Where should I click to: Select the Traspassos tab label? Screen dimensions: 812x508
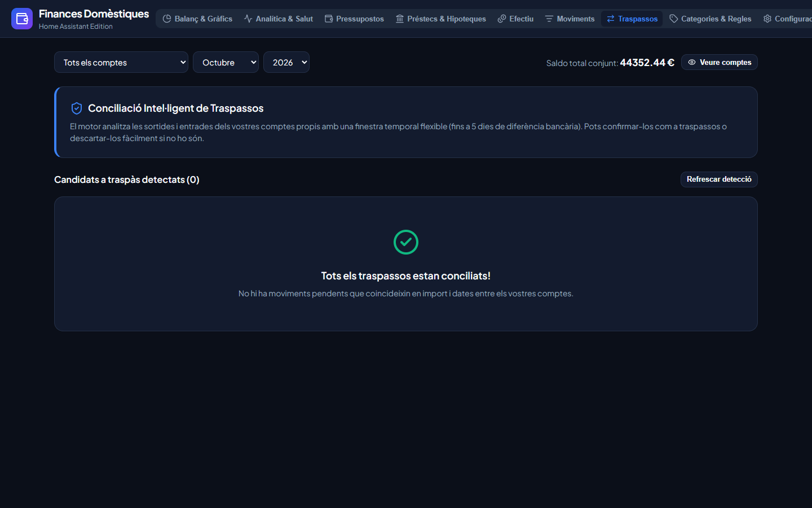point(638,19)
